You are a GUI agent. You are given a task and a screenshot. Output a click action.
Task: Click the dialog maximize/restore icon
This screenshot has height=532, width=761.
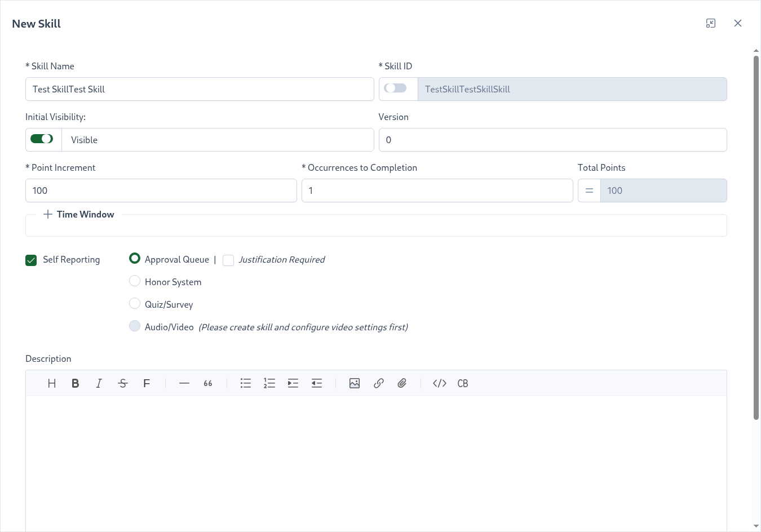[711, 23]
